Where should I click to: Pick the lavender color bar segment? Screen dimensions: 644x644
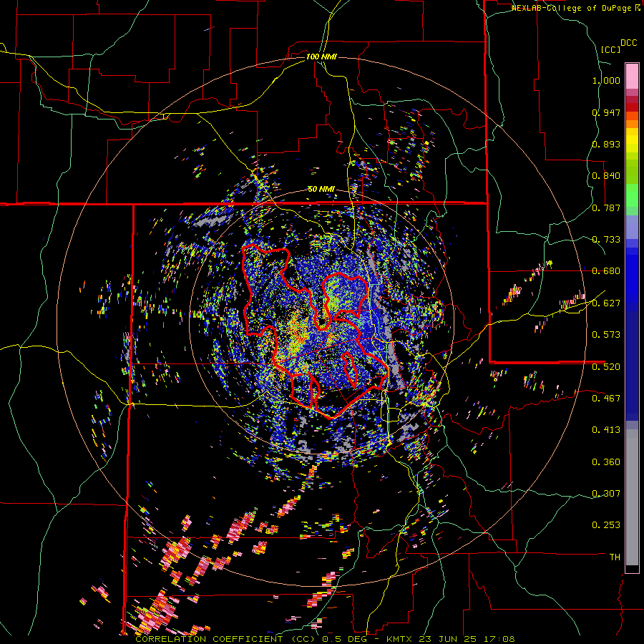coord(632,227)
